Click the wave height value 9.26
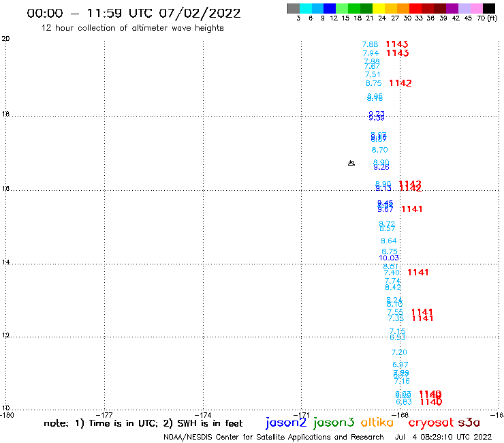Screen dimensions: 504x443 (381, 167)
